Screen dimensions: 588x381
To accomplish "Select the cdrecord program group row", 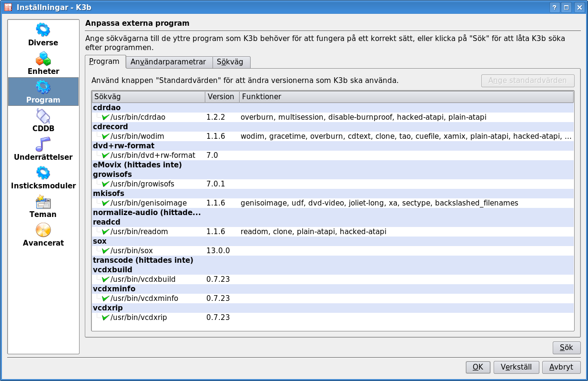I will tap(333, 126).
